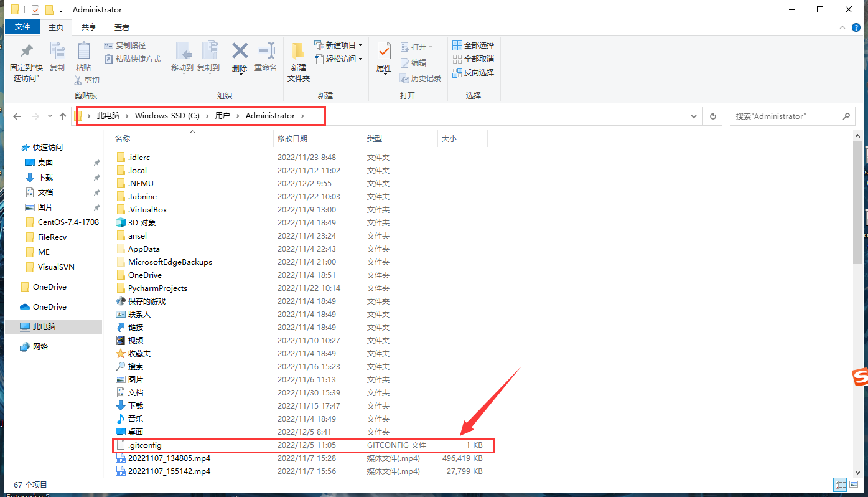
Task: Delete .gitconfig using the 删除 icon
Action: click(239, 56)
